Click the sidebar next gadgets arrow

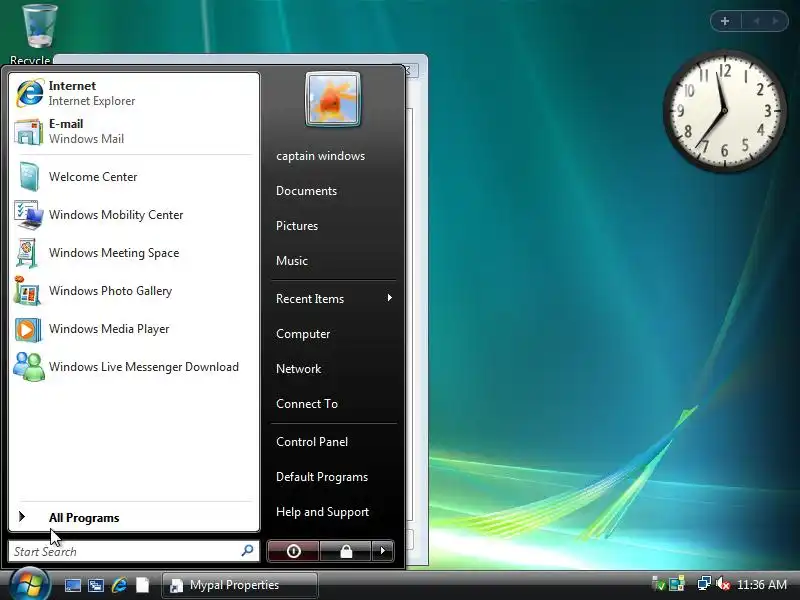click(x=776, y=21)
